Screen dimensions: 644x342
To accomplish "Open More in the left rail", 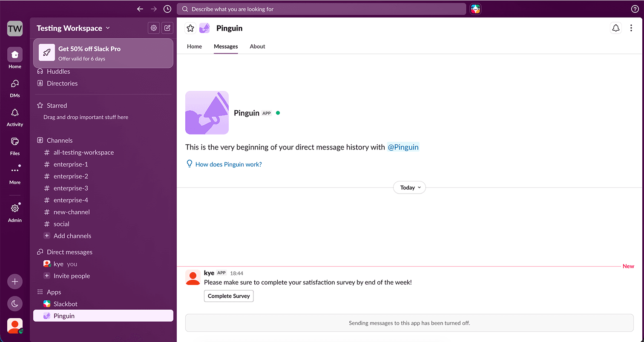I will [x=15, y=174].
